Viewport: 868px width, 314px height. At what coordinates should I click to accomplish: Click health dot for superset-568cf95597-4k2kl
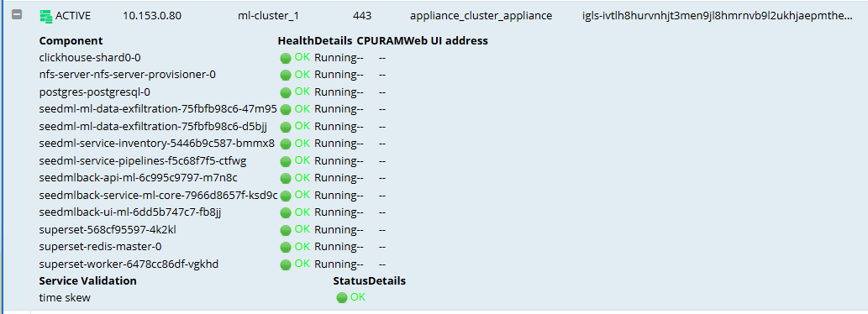coord(286,230)
